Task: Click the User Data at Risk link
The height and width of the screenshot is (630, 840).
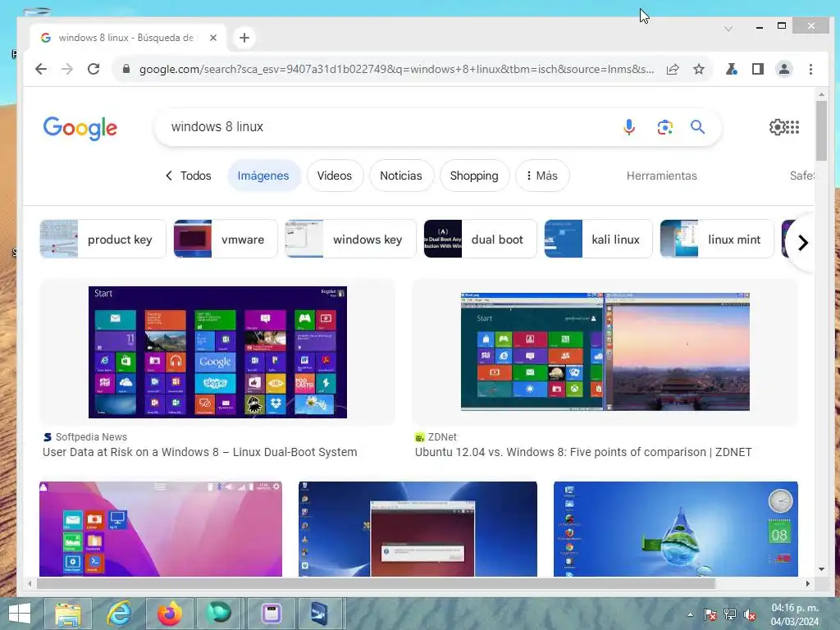Action: 200,452
